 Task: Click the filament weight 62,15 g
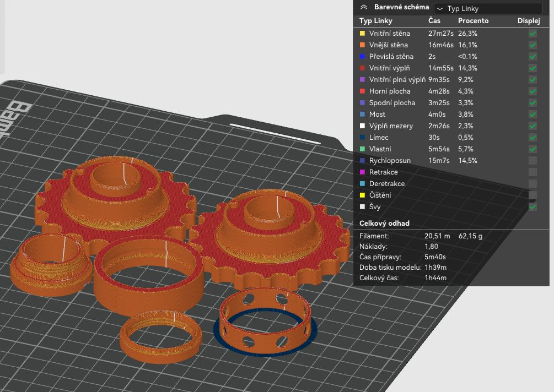[x=470, y=236]
